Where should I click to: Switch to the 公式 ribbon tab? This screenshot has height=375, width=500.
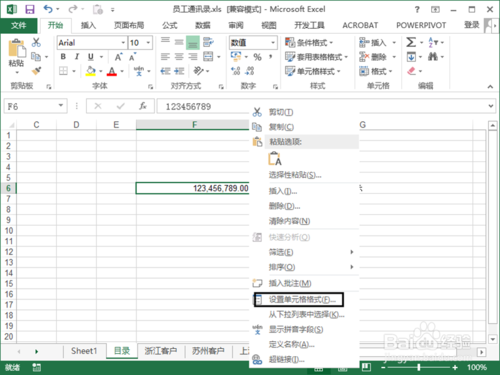170,25
